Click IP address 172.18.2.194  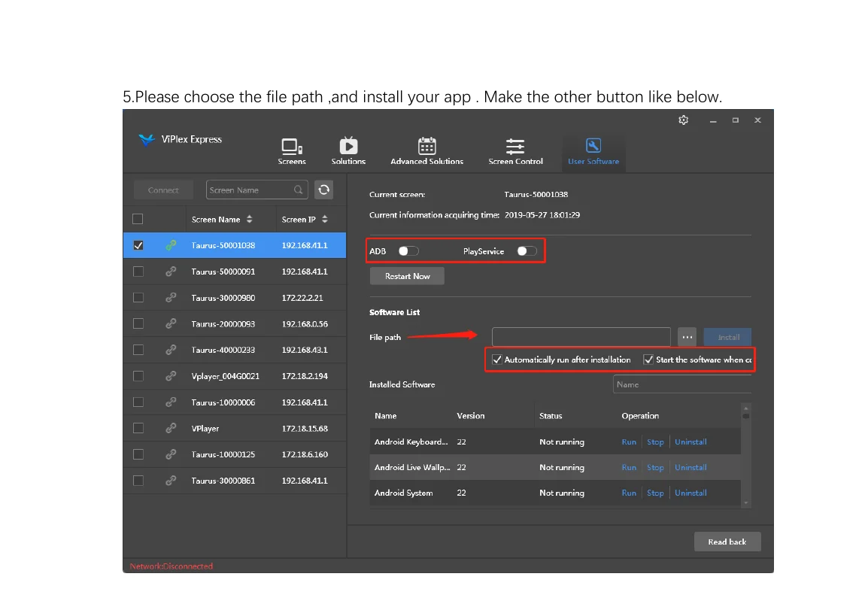tap(305, 376)
